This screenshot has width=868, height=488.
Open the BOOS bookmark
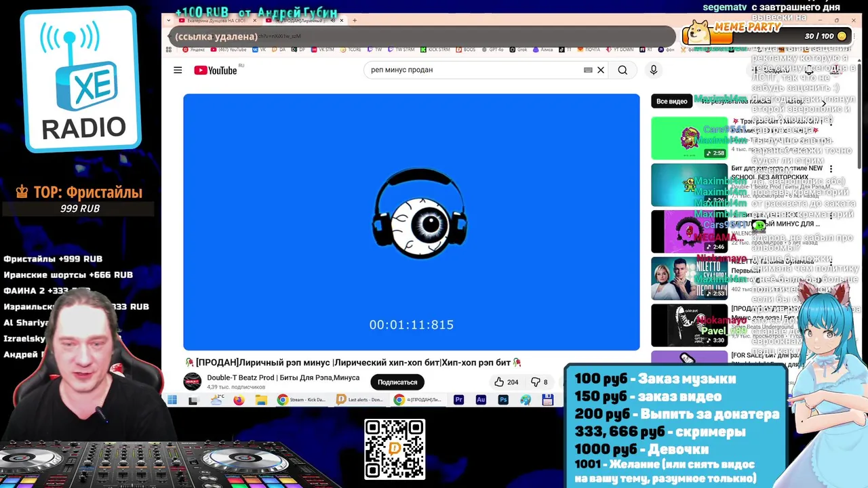[x=467, y=49]
